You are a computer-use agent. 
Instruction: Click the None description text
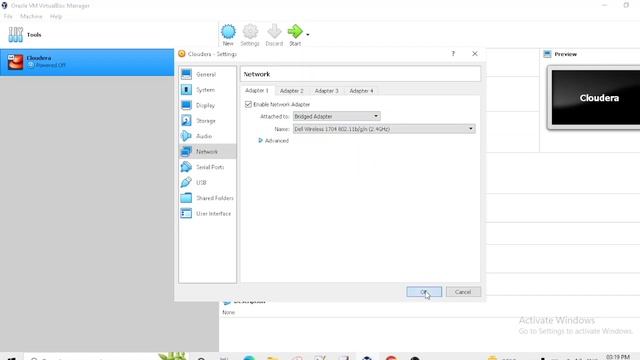tap(229, 312)
